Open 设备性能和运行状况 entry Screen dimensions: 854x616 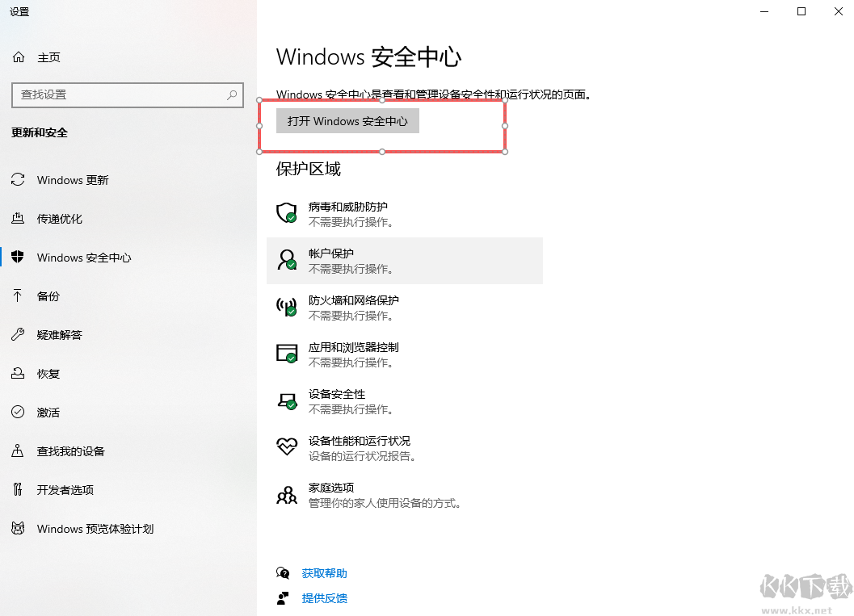pyautogui.click(x=405, y=448)
